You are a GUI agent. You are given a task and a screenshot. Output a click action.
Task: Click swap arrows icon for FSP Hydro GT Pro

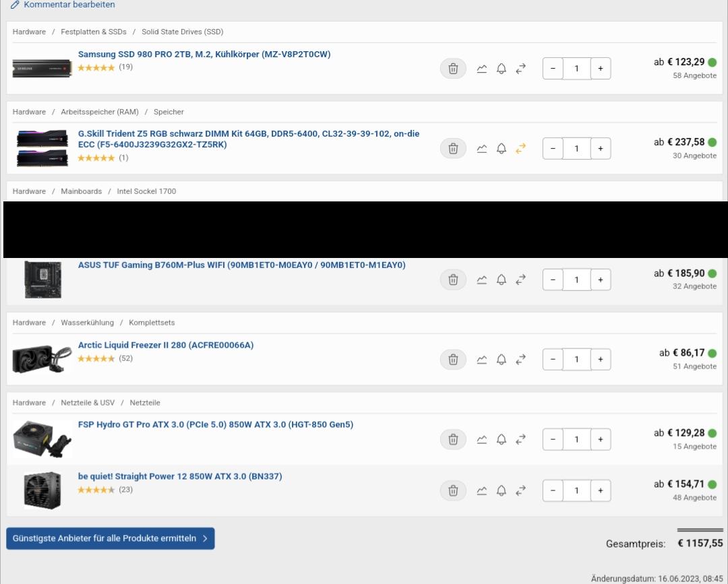(x=521, y=439)
